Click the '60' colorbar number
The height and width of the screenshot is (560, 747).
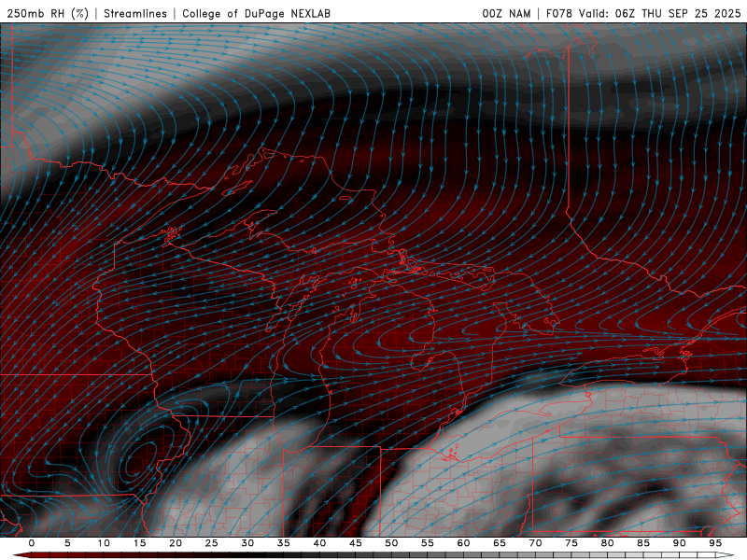pyautogui.click(x=463, y=543)
